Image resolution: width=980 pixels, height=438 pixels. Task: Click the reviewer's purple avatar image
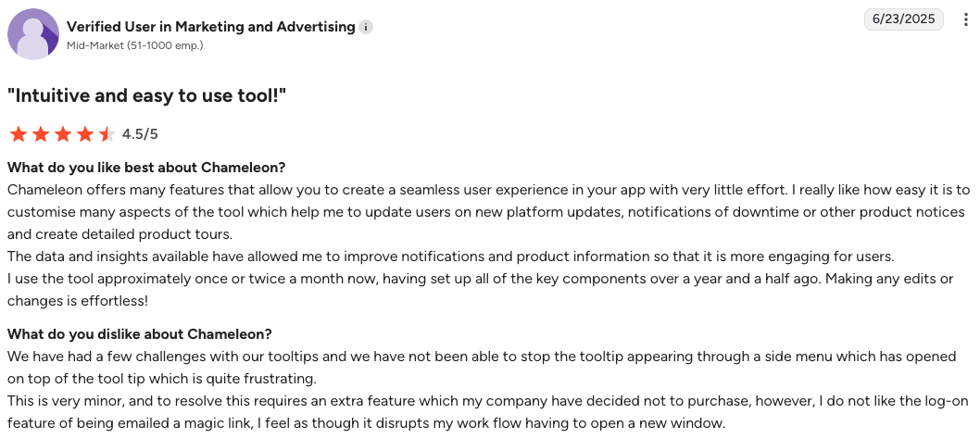coord(33,35)
